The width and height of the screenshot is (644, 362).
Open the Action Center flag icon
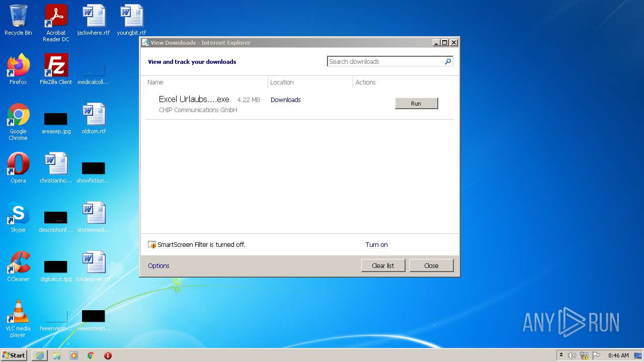coord(596,355)
